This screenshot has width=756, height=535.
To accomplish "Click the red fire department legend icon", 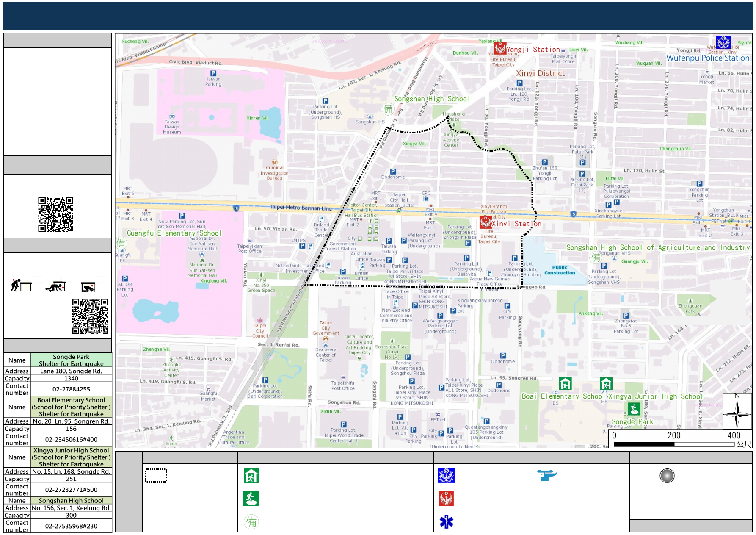I will coord(447,499).
